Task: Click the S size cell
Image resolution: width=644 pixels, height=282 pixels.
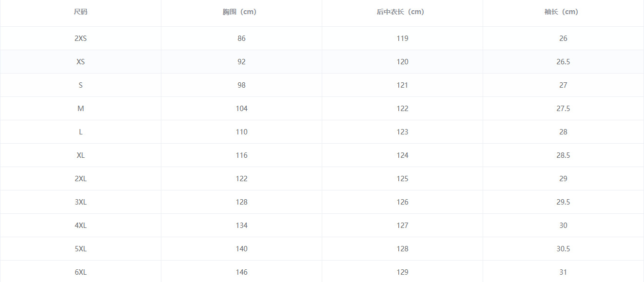Action: coord(80,85)
